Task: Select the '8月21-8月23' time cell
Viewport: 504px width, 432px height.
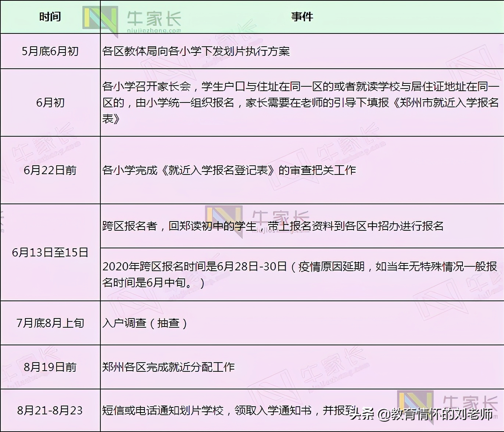Action: click(x=50, y=410)
